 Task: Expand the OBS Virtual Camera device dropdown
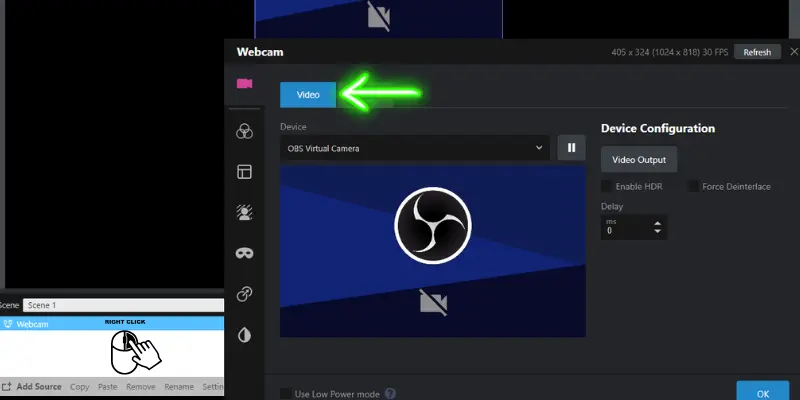pos(415,148)
